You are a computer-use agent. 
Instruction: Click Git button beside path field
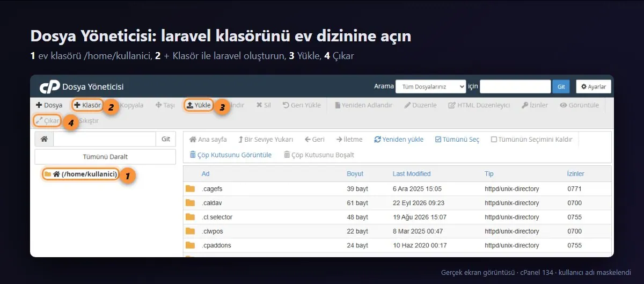(x=166, y=139)
